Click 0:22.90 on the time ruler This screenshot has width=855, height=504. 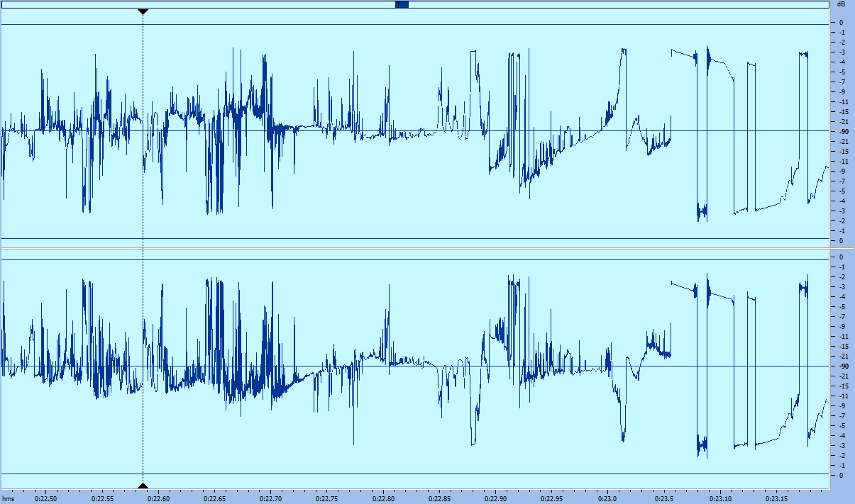point(495,498)
